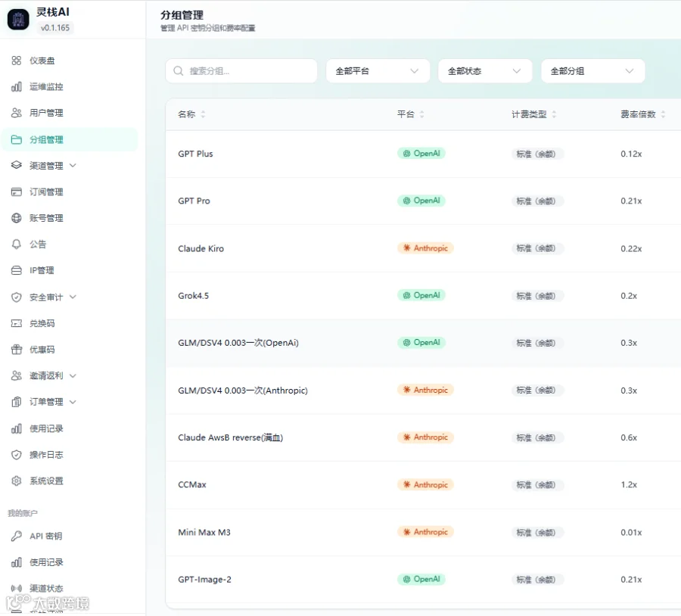Open 我的账户 使用记录 menu item
The height and width of the screenshot is (616, 681).
point(70,562)
